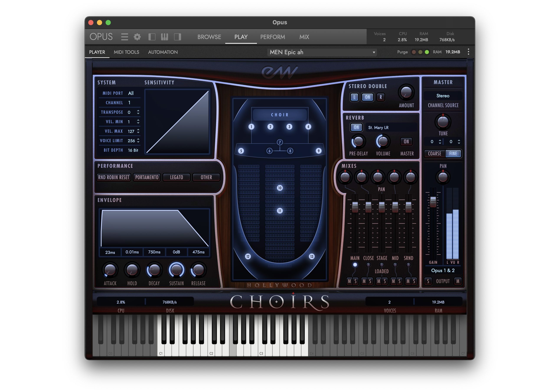Click the Stereo Double Amount knob
This screenshot has height=392, width=560.
[x=406, y=92]
